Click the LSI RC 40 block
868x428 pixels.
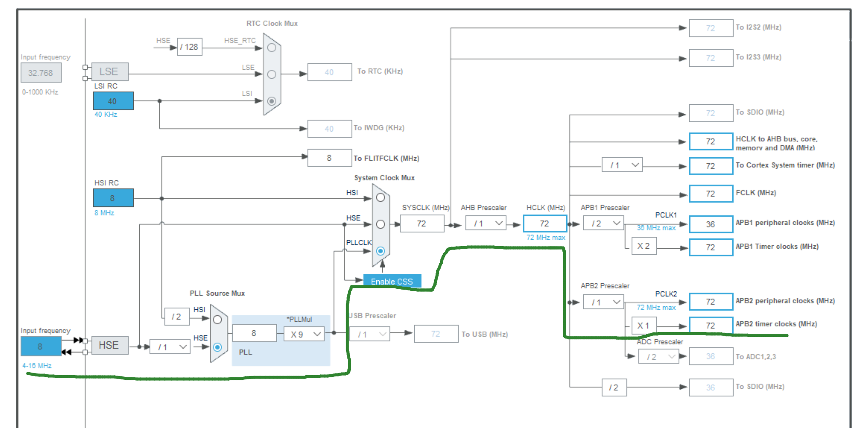point(113,101)
